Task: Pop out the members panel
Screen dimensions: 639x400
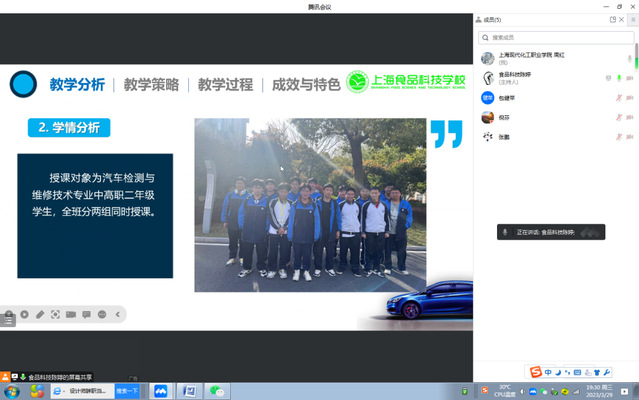Action: (x=613, y=19)
